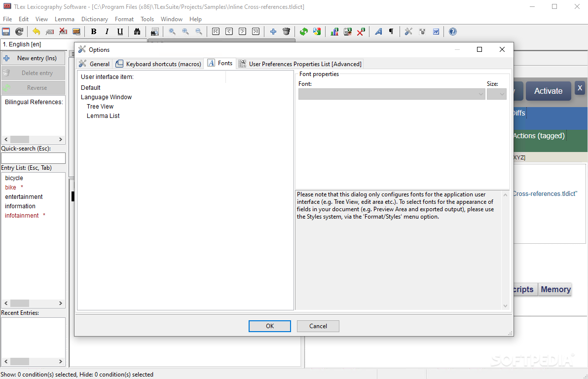Toggle Bold formatting in toolbar

94,32
